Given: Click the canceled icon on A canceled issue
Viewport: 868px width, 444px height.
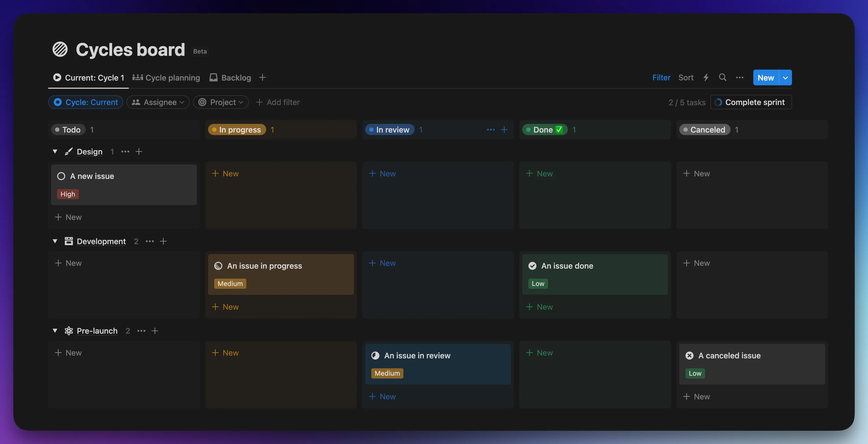Looking at the screenshot, I should 690,355.
